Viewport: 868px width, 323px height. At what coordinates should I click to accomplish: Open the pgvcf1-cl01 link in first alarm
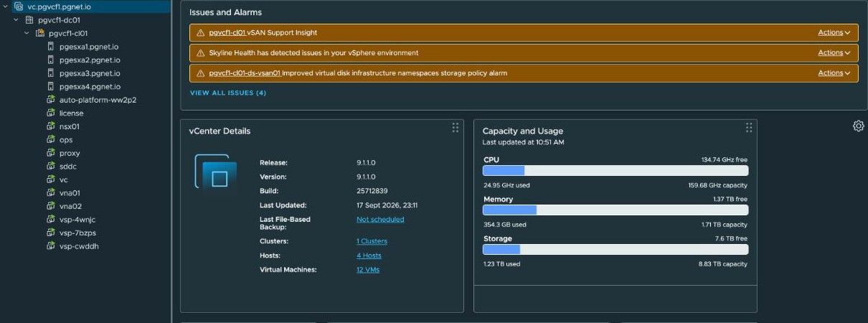pos(227,33)
